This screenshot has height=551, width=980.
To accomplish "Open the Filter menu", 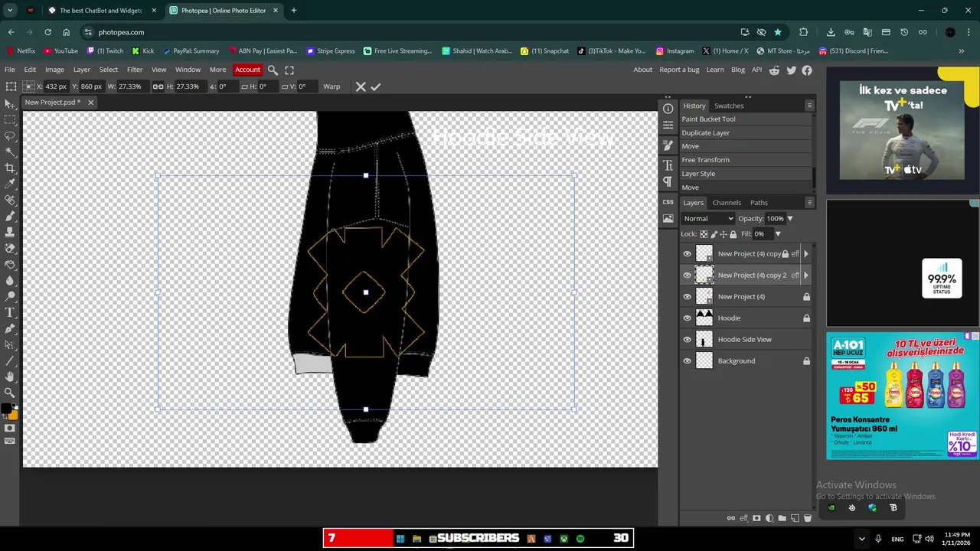I will pyautogui.click(x=135, y=70).
